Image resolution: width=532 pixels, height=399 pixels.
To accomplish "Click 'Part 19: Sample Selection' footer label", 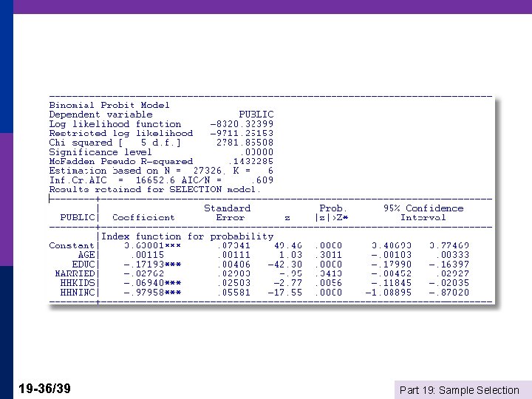I will [460, 390].
